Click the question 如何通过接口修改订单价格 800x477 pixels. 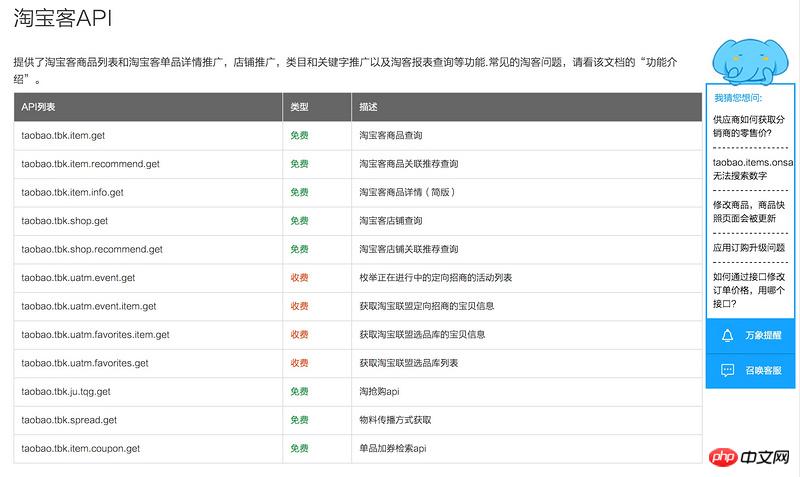click(x=749, y=290)
